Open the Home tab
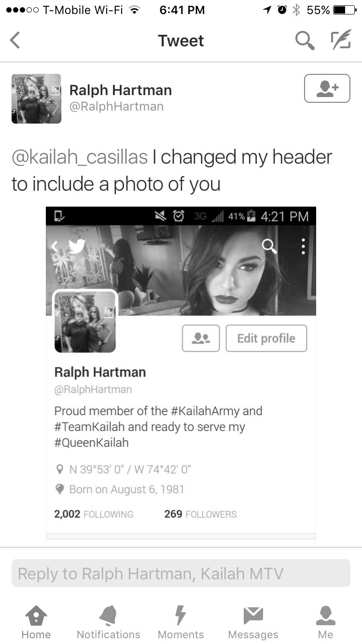Image resolution: width=362 pixels, height=644 pixels. tap(36, 622)
